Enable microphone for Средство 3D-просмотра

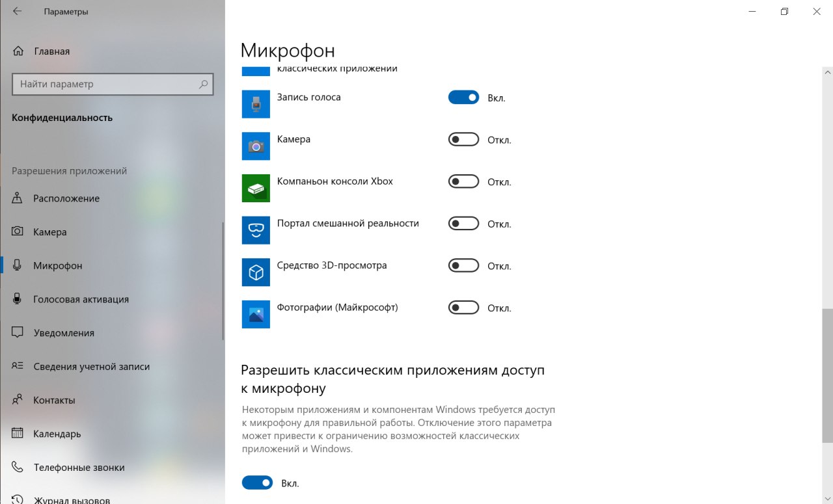point(463,265)
